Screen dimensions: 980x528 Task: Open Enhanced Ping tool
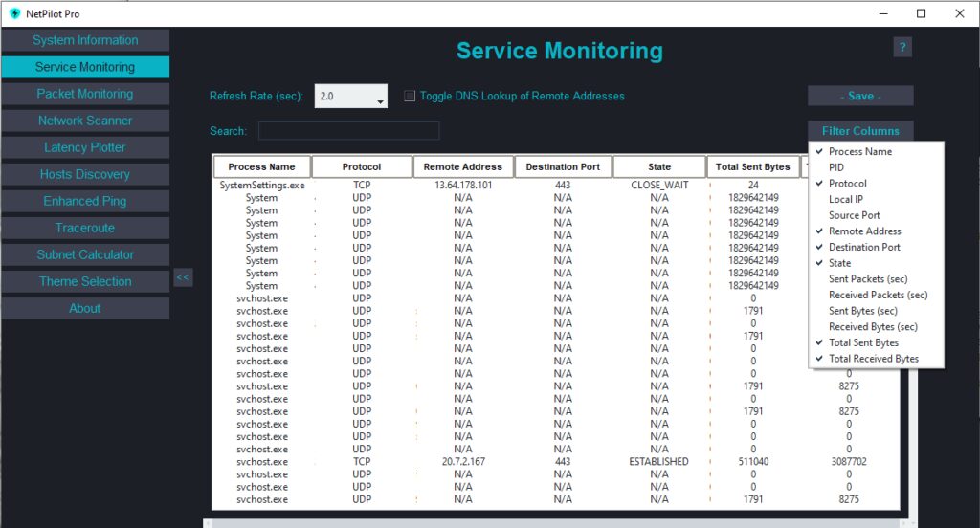(85, 201)
